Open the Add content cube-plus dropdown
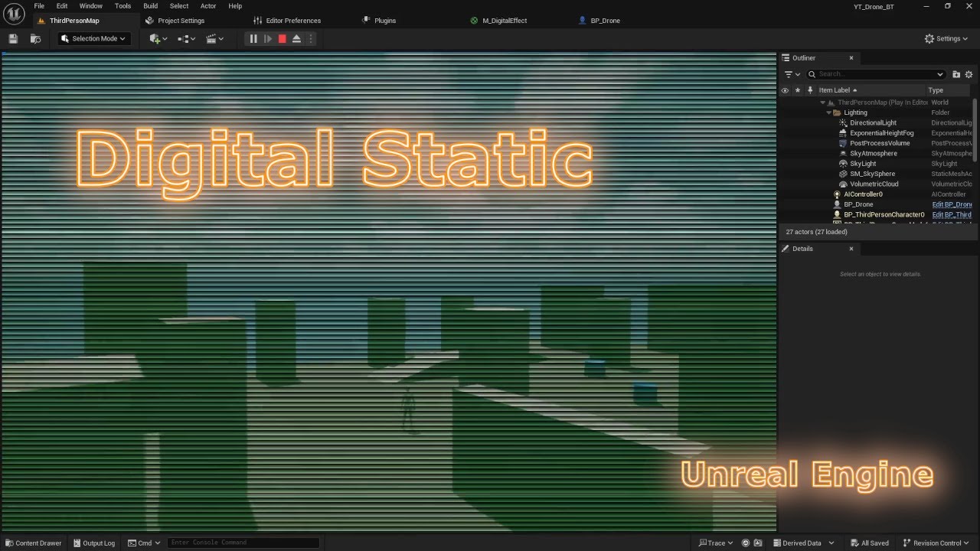The image size is (980, 551). [158, 38]
